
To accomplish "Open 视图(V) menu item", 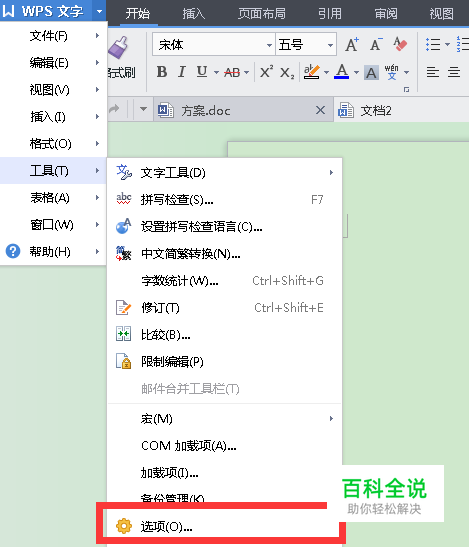I will click(53, 90).
